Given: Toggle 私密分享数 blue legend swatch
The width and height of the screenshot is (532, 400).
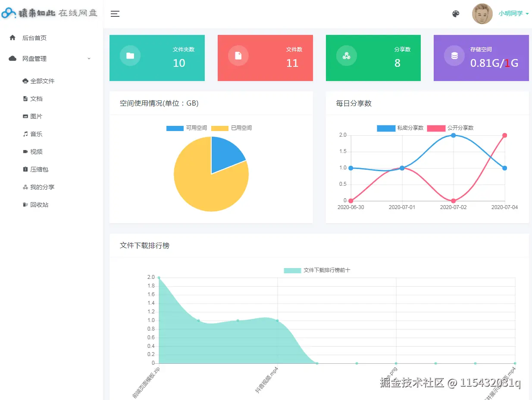Looking at the screenshot, I should point(386,128).
